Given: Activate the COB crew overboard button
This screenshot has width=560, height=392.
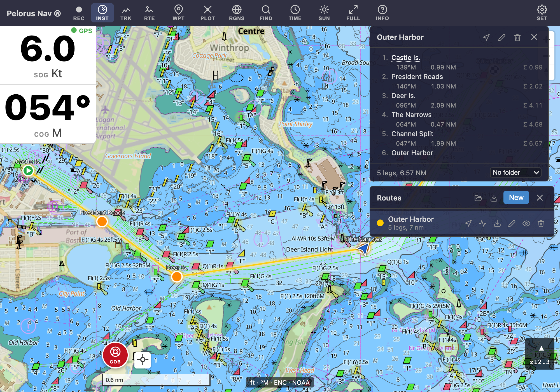Looking at the screenshot, I should point(115,355).
